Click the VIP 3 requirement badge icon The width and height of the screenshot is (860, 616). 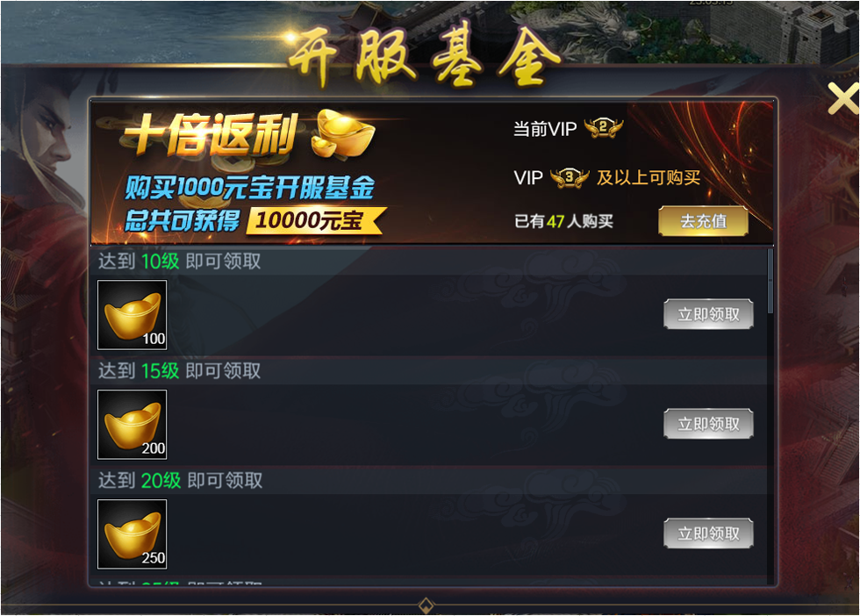570,178
